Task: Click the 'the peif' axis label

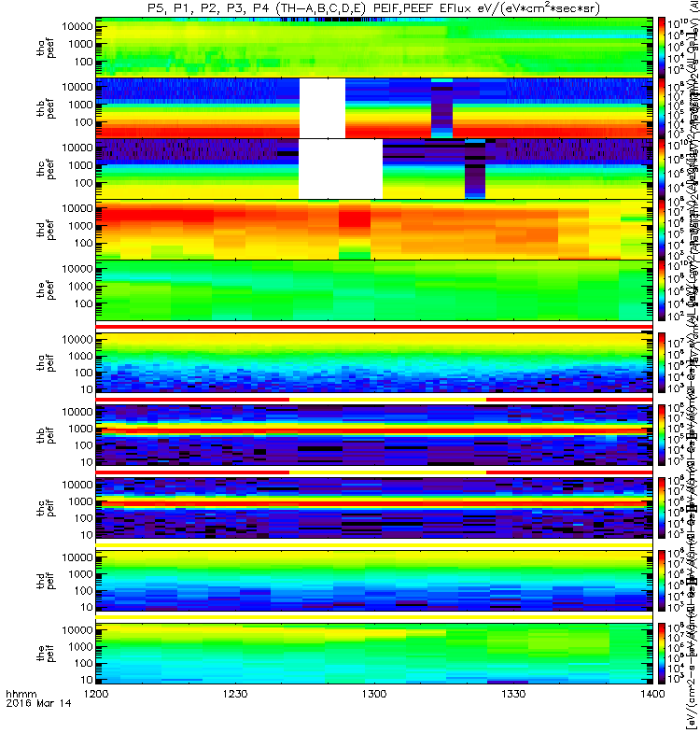Action: (x=46, y=653)
